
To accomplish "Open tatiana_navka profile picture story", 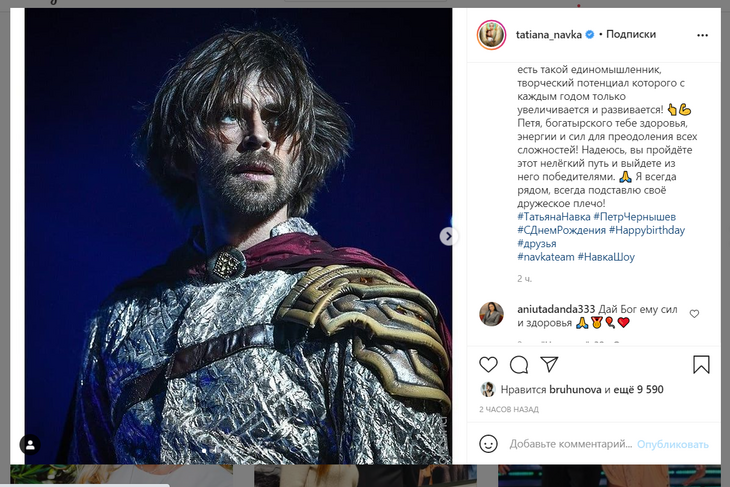I will pyautogui.click(x=490, y=34).
